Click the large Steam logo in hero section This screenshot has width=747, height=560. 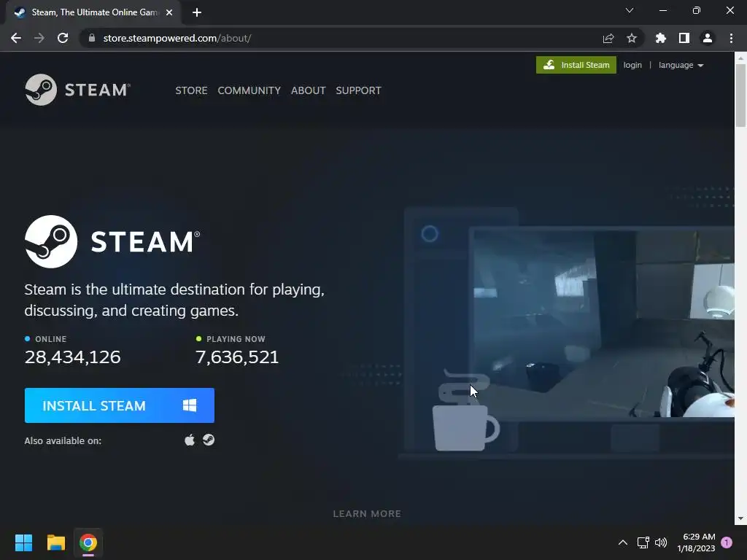[x=112, y=241]
